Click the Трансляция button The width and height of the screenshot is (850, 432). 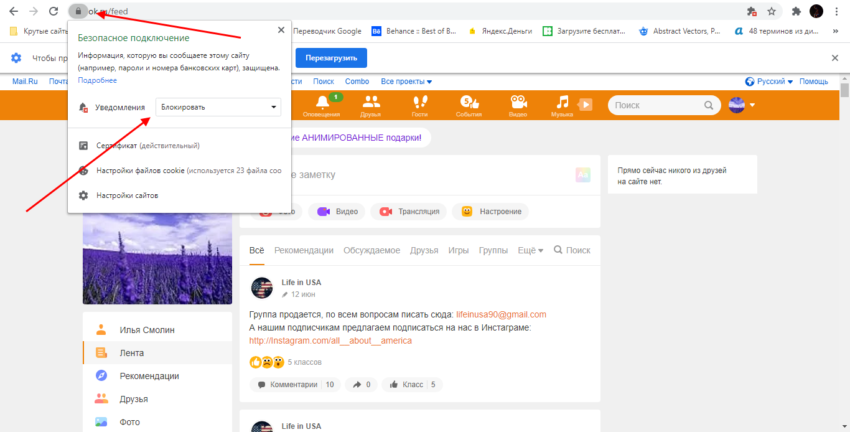click(409, 211)
